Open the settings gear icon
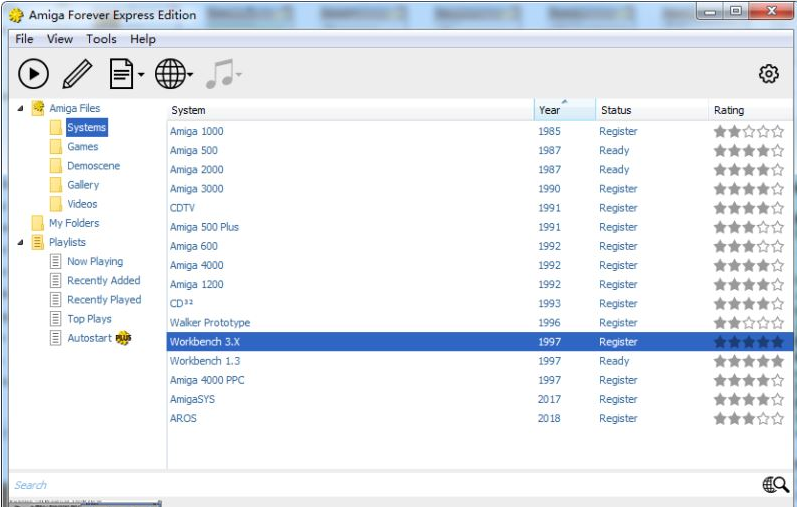This screenshot has width=797, height=507. point(769,74)
